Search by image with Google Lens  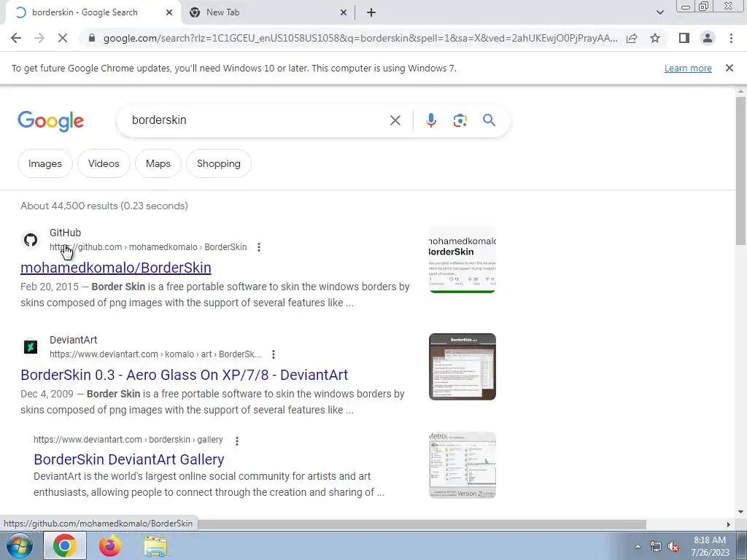(x=460, y=120)
